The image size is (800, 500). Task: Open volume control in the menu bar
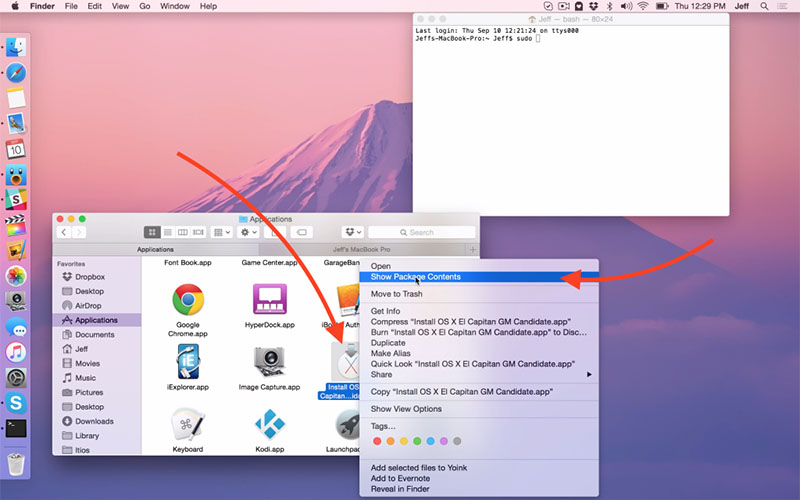click(626, 6)
